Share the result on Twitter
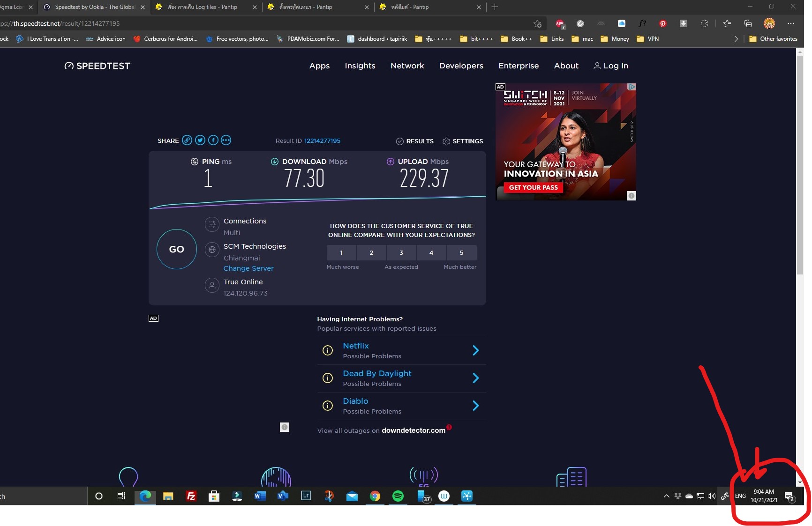The width and height of the screenshot is (812, 526). click(200, 140)
